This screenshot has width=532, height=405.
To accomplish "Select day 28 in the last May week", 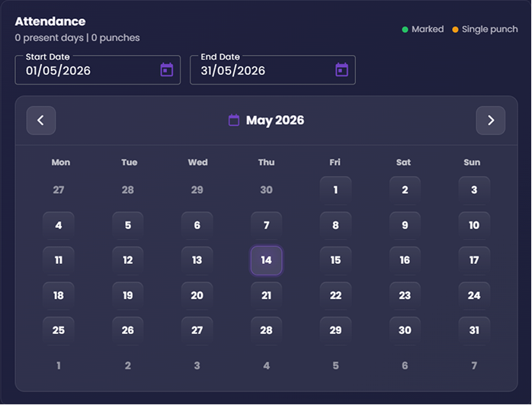I will tap(266, 331).
